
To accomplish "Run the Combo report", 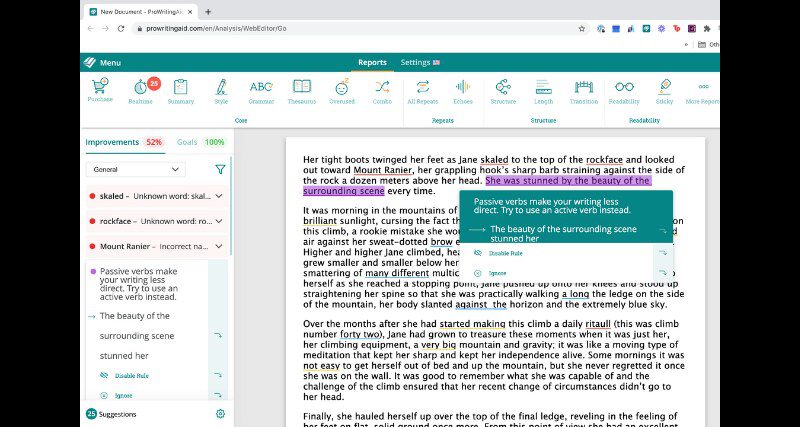I will coord(382,92).
